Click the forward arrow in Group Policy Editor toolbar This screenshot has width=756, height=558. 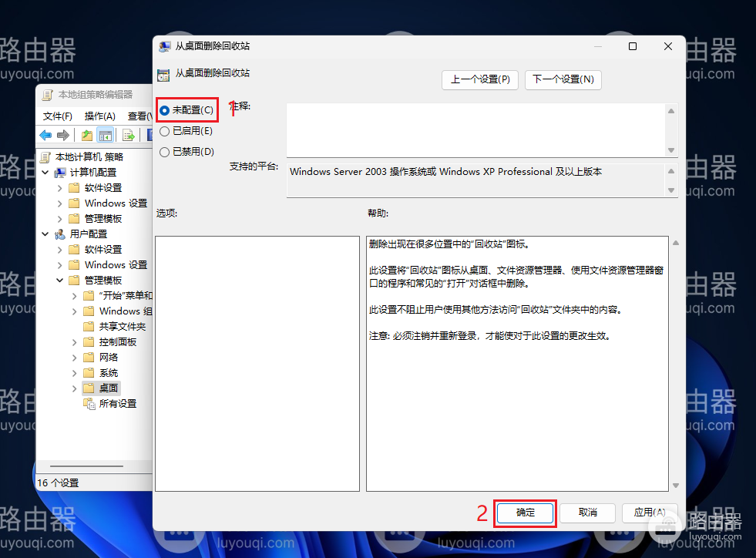coord(63,136)
